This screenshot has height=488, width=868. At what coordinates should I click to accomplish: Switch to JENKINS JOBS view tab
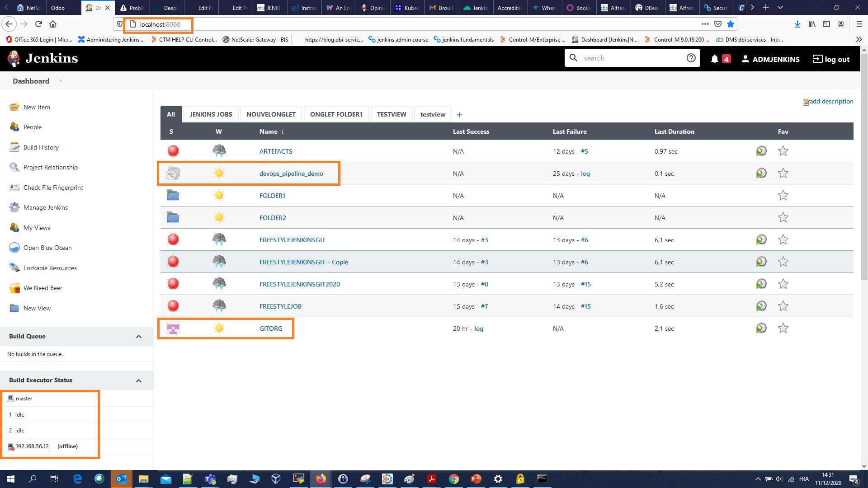click(x=211, y=114)
